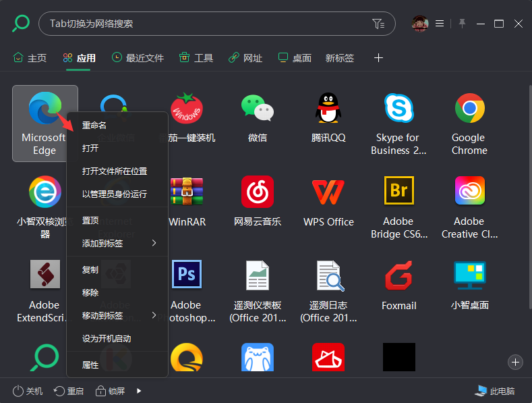Launch Adobe Creative Cloud icon
The height and width of the screenshot is (403, 532).
[x=469, y=190]
